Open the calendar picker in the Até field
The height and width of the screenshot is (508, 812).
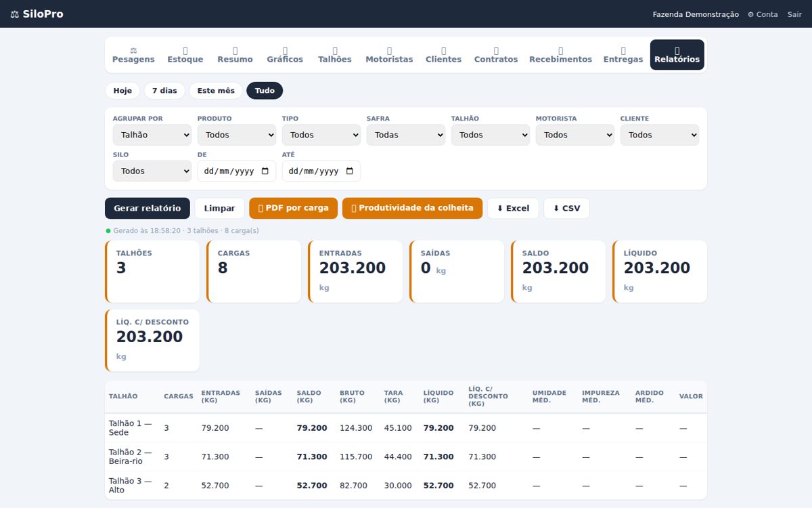click(x=349, y=171)
